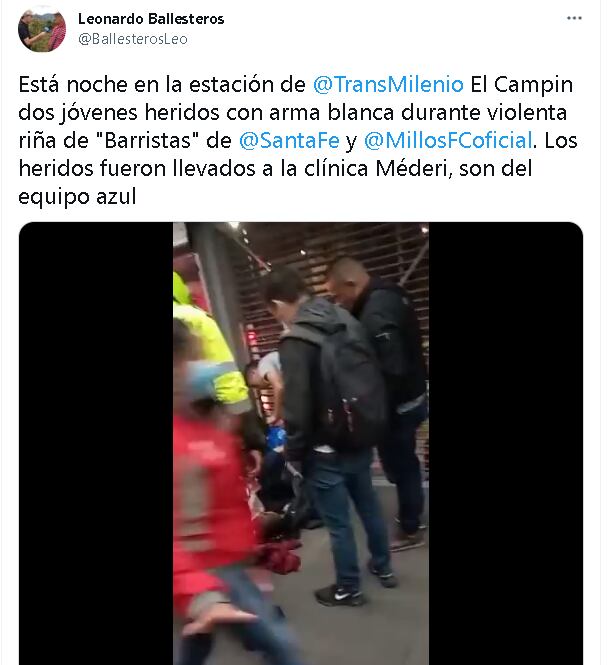The height and width of the screenshot is (665, 610).
Task: Open Leonardo Ballesteros profile picture
Action: (x=42, y=28)
